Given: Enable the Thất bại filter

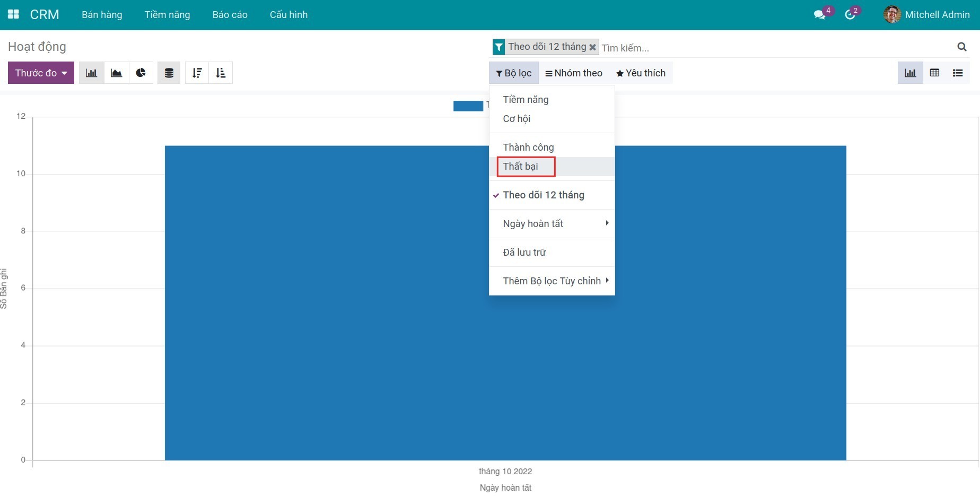Looking at the screenshot, I should 520,167.
